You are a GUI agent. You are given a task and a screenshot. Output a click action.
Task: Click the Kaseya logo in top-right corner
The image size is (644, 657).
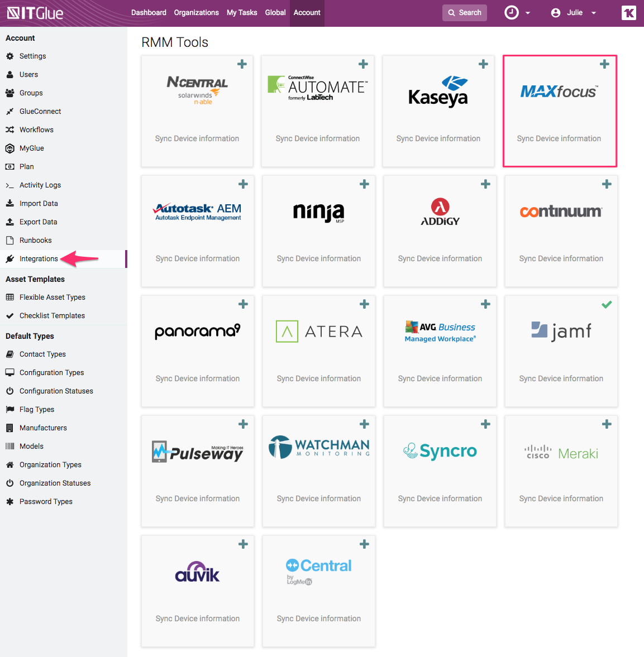(x=629, y=12)
